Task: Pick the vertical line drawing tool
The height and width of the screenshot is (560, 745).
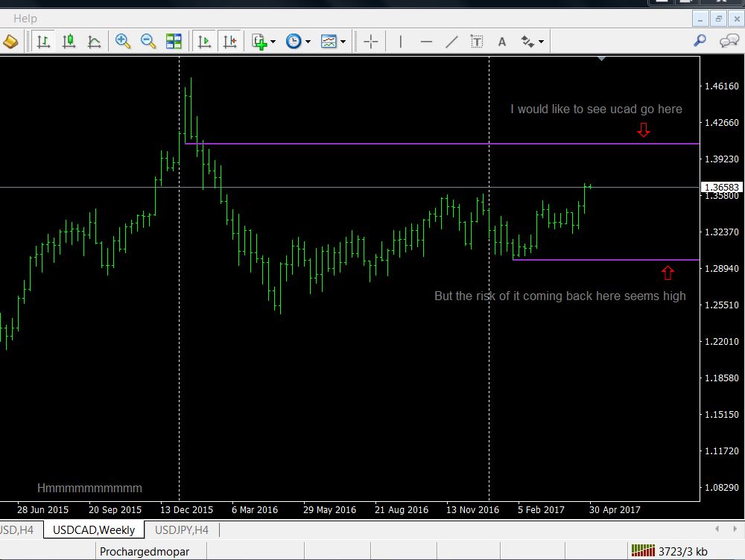Action: 401,42
